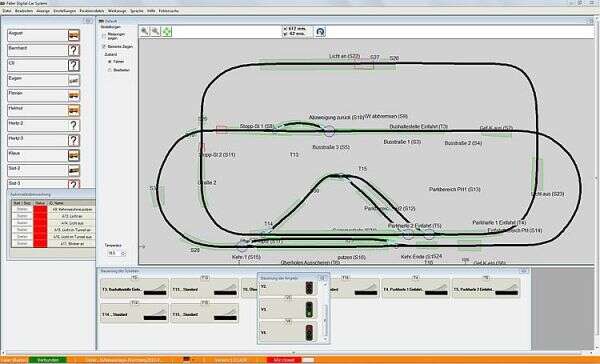Viewport: 600px width, 364px height.
Task: Start the Kehrmaschine putzen automation row
Action: [x=23, y=209]
